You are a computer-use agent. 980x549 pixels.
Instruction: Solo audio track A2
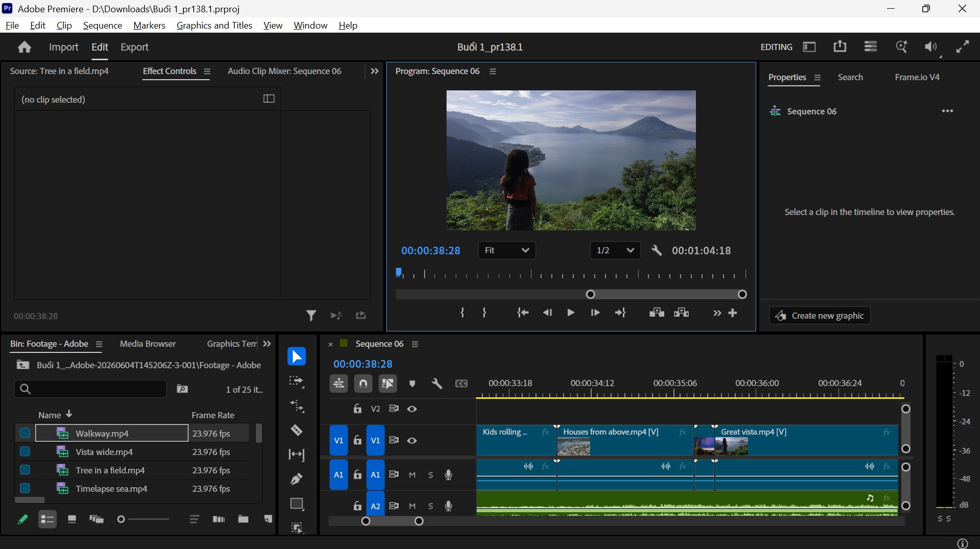point(431,506)
